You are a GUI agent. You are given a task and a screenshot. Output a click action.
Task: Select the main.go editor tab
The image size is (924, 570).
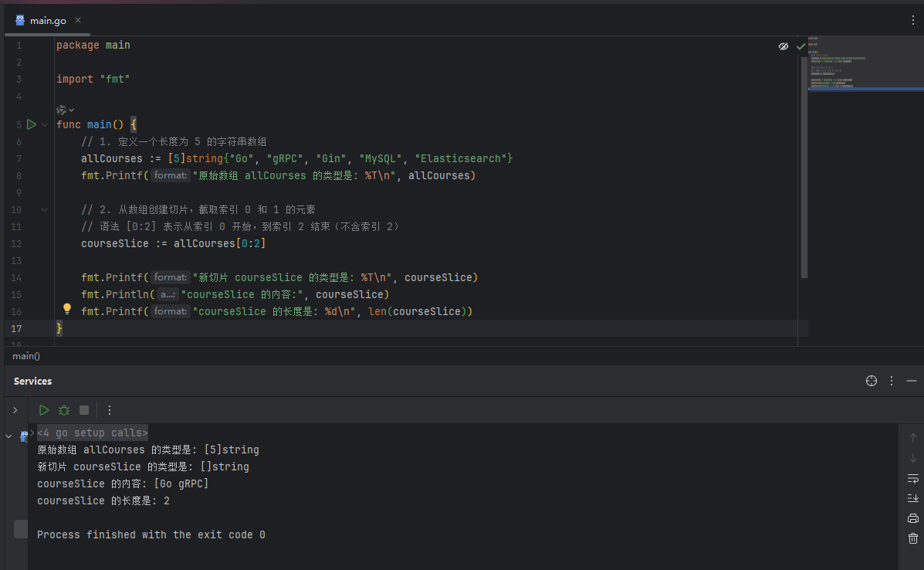coord(47,21)
